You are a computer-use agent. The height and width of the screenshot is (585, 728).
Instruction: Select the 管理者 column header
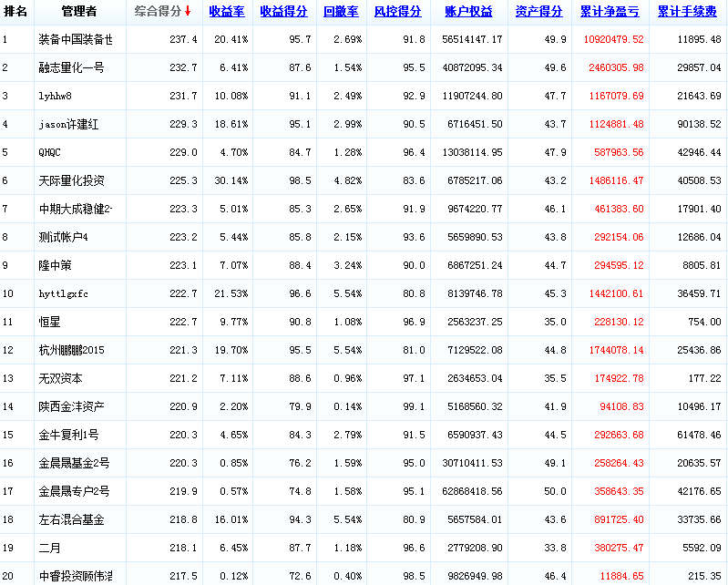[79, 12]
